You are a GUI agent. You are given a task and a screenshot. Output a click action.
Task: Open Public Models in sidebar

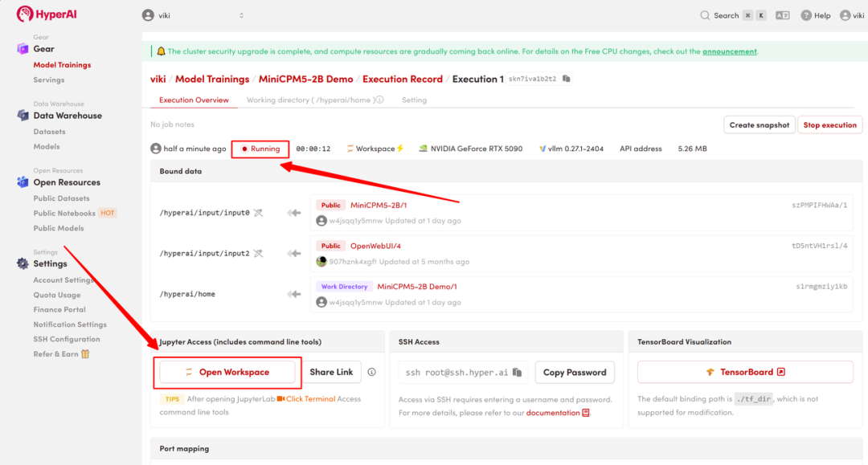click(59, 228)
